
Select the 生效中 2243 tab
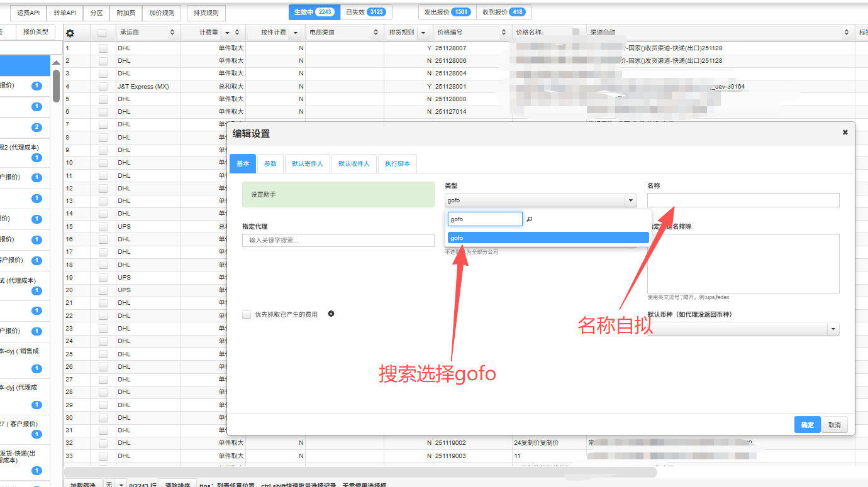click(x=314, y=12)
